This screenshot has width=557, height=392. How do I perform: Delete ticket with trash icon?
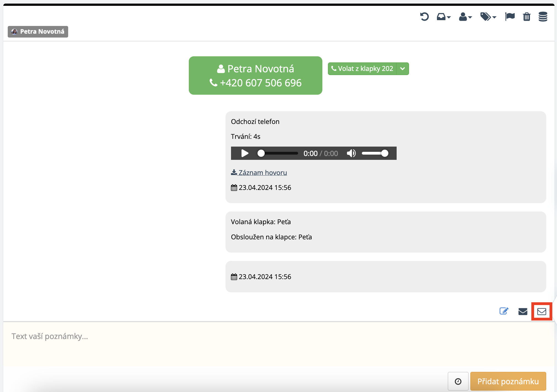point(527,17)
